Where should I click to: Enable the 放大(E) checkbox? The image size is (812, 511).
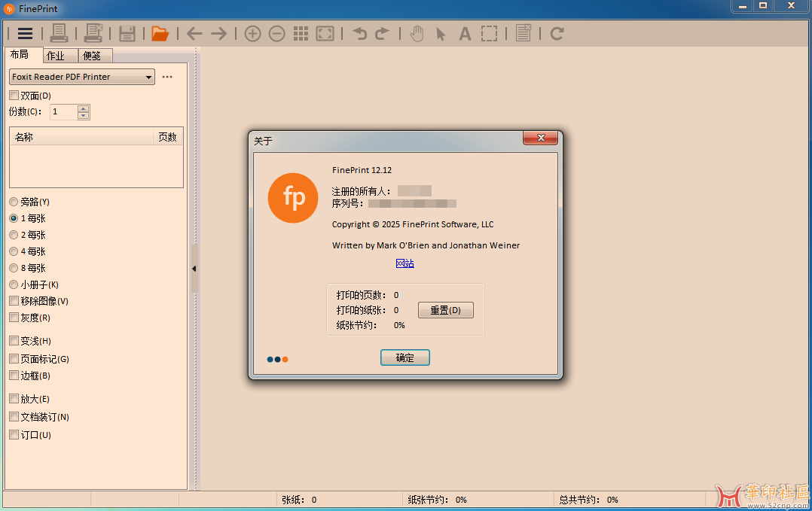click(x=14, y=399)
